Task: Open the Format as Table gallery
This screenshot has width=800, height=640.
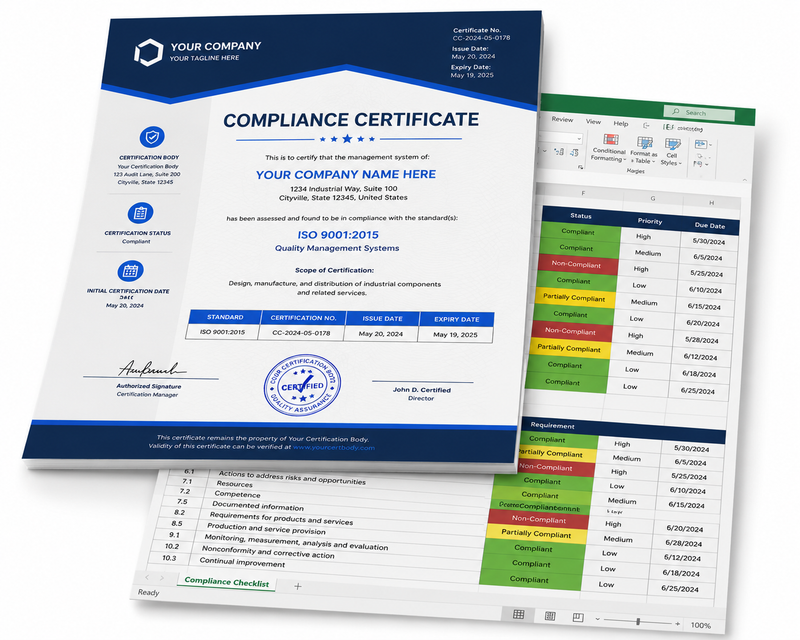Action: coord(643,150)
